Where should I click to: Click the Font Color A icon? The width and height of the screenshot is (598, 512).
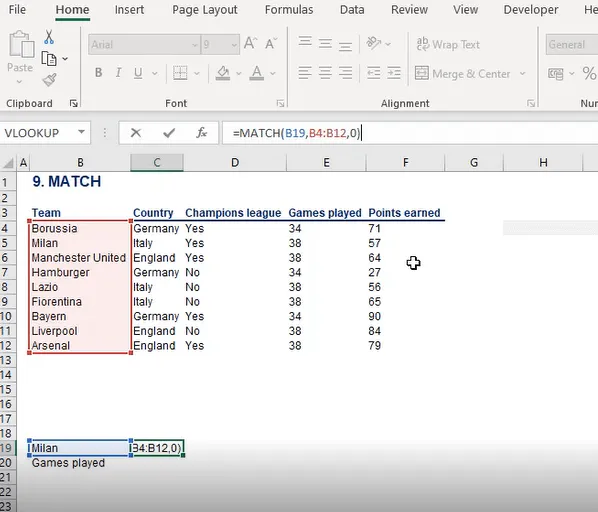coord(257,73)
